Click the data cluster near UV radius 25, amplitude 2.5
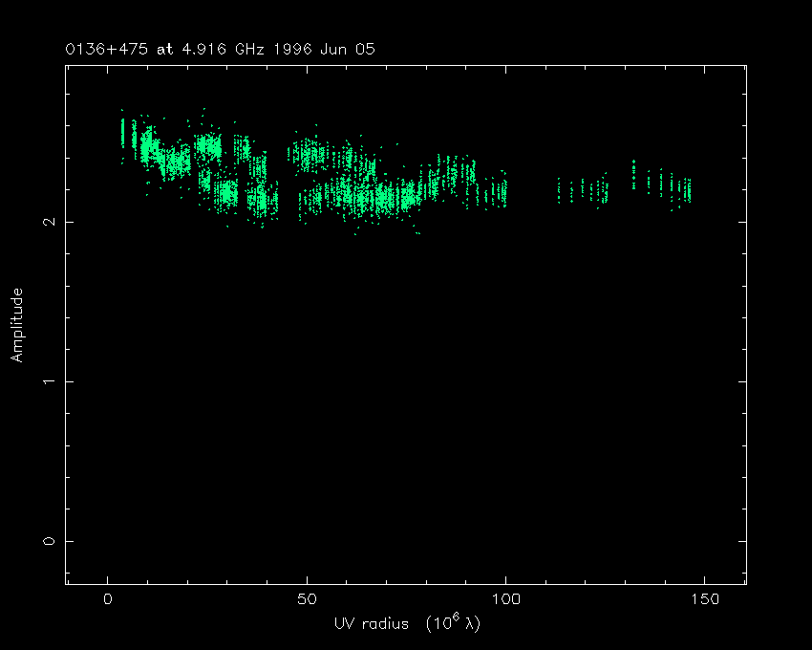812x650 pixels. click(x=207, y=146)
